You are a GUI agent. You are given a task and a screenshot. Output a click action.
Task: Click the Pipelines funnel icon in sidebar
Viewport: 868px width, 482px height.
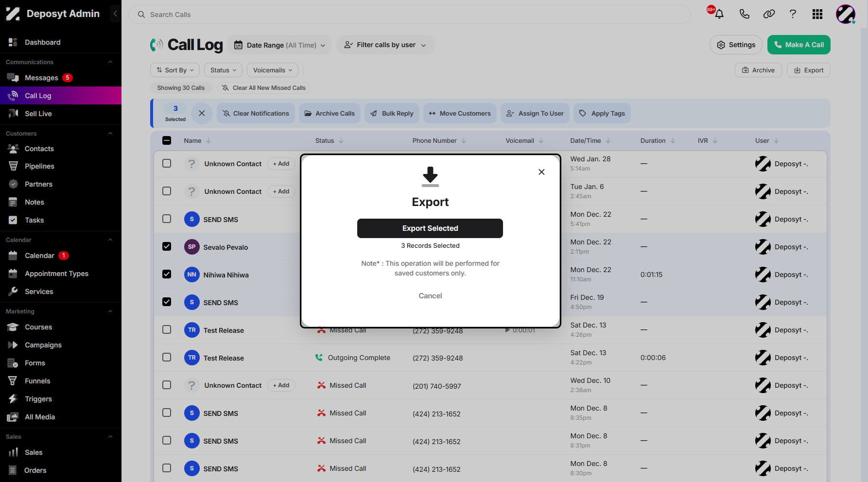point(13,166)
